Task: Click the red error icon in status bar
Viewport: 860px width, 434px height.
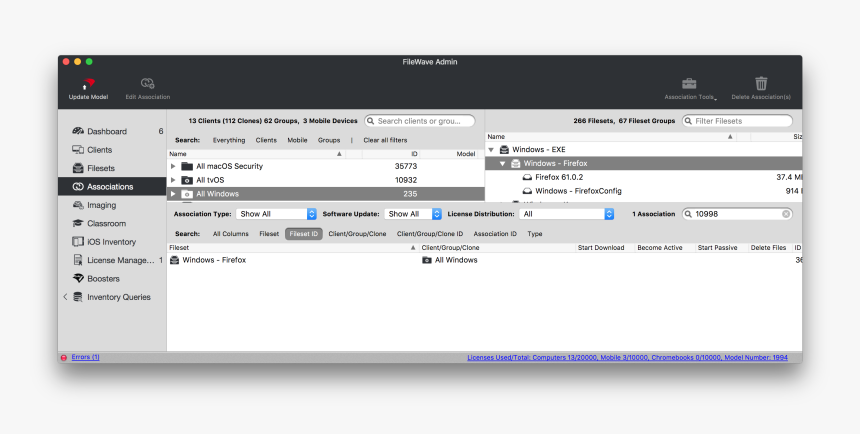Action: tap(64, 358)
